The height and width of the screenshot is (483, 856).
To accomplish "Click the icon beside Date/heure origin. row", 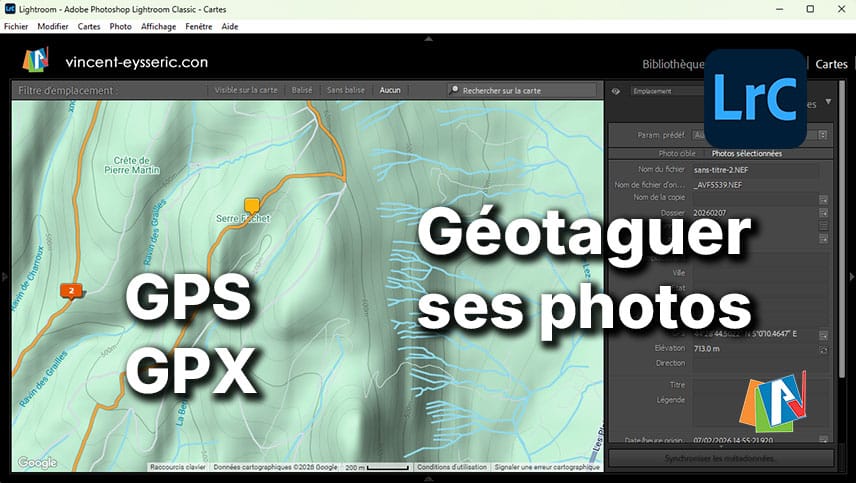I will 824,440.
